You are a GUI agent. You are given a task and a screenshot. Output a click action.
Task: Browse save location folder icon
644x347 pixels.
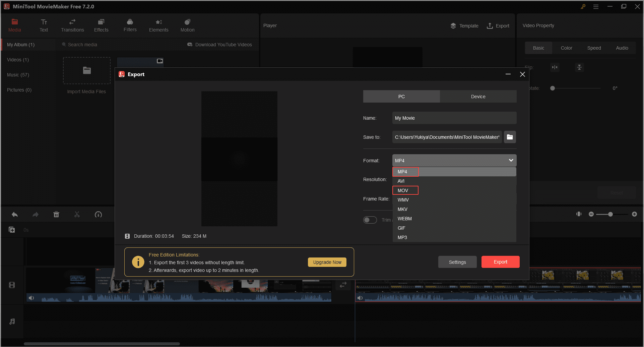510,137
